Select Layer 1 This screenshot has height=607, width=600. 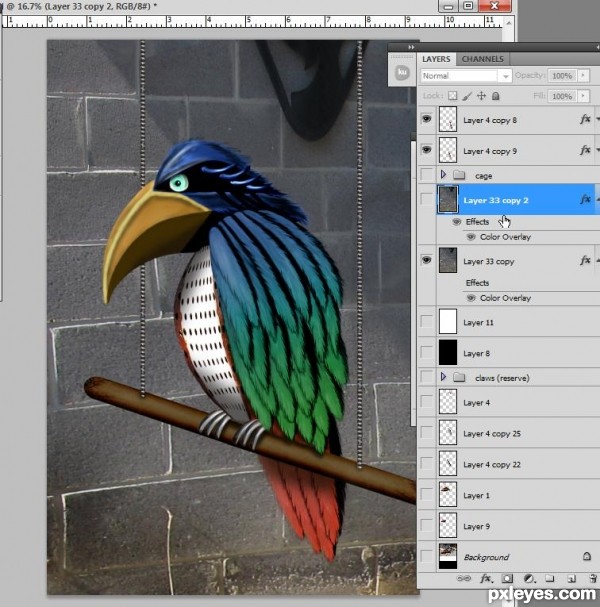pyautogui.click(x=509, y=495)
